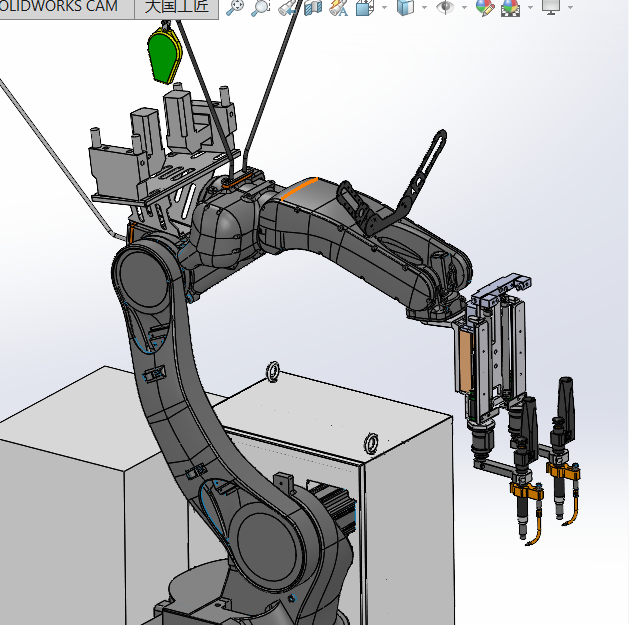Expand the View Orientation dropdown arrow
The width and height of the screenshot is (629, 625).
(x=385, y=7)
